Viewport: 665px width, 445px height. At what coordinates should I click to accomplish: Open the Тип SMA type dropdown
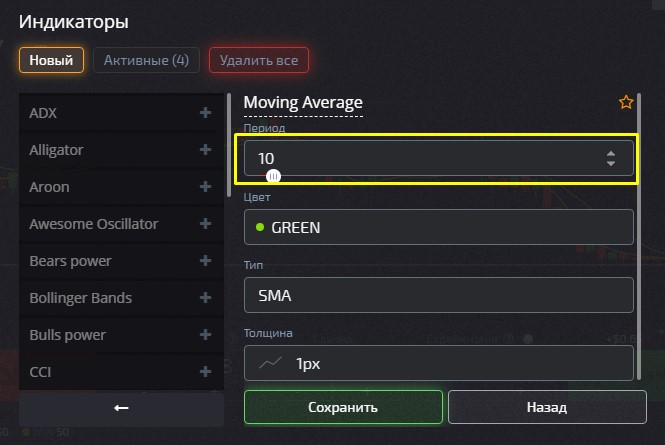(438, 295)
